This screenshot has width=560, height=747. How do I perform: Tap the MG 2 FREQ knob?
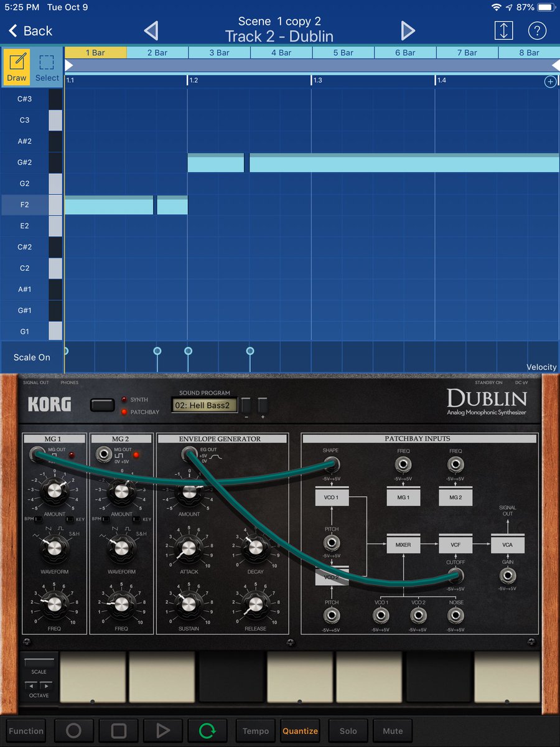point(121,604)
